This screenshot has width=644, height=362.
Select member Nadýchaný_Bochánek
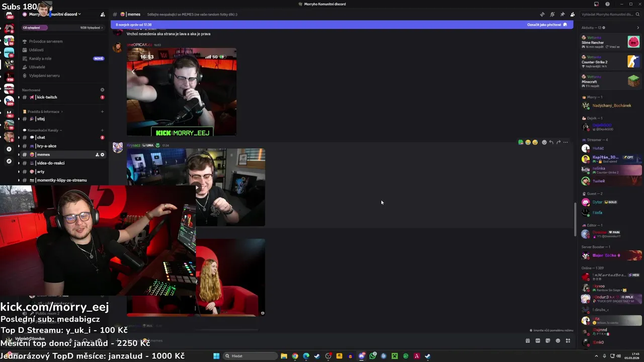pos(611,106)
